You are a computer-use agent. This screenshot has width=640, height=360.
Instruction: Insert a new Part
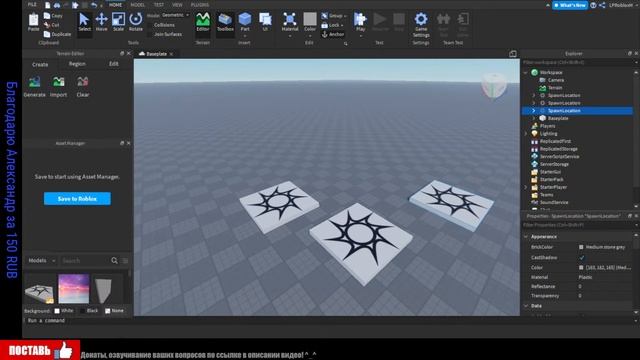(245, 22)
